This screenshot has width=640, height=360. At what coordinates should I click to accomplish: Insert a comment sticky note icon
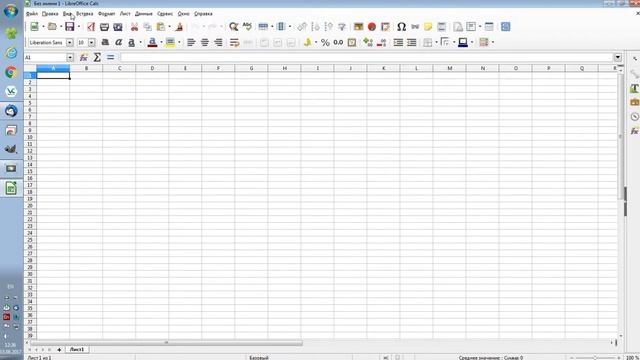point(428,27)
